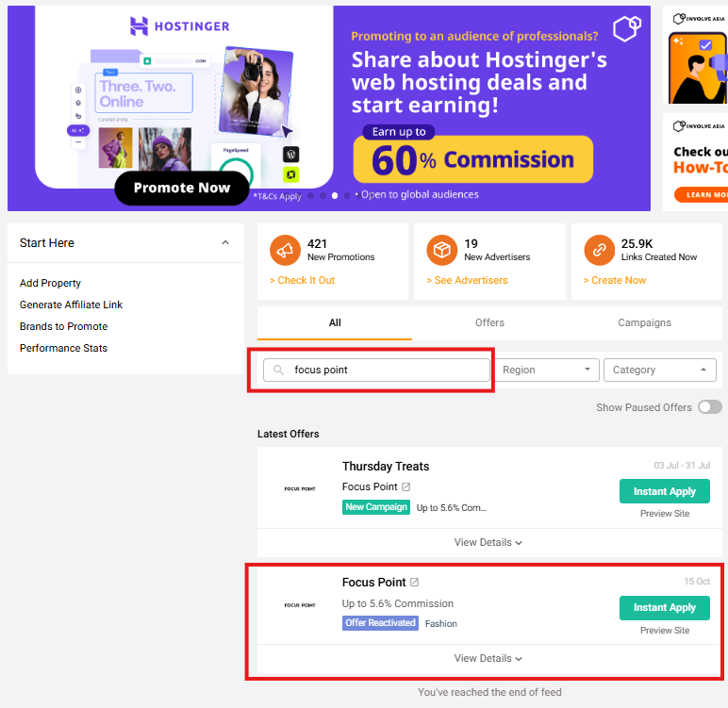Open external link icon next to Focus Point offer title
The image size is (728, 708).
[x=415, y=583]
